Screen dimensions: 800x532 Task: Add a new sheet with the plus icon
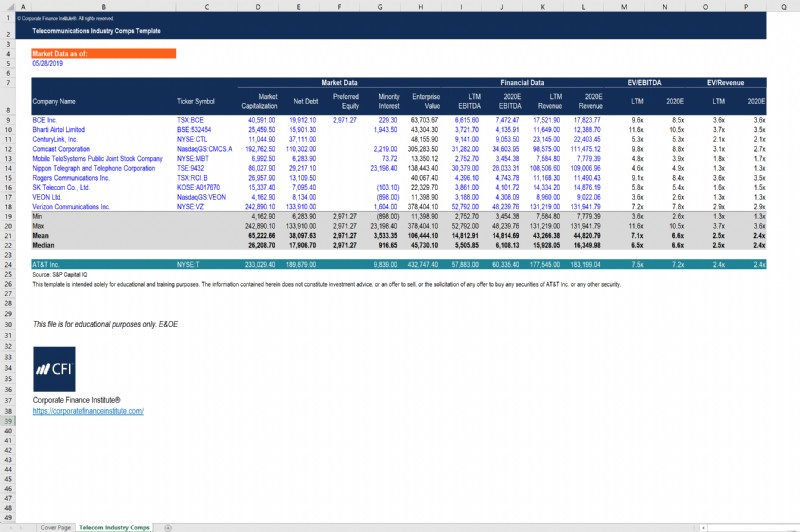click(x=168, y=528)
